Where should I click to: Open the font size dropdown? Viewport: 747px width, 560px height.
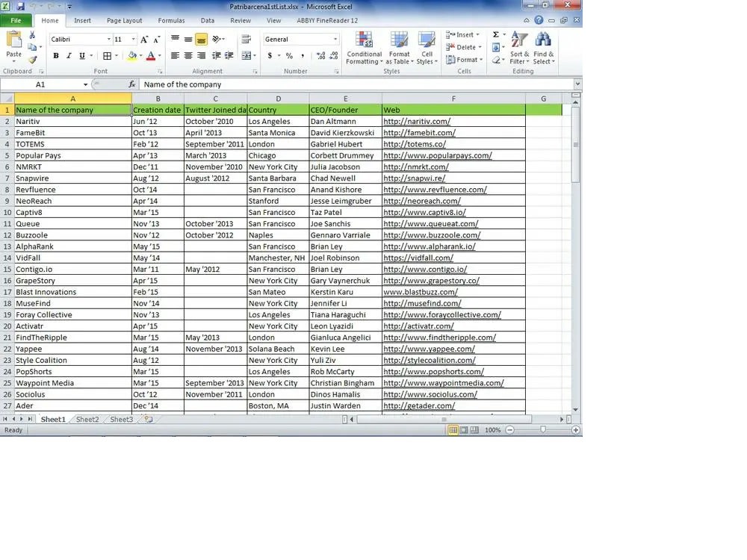point(133,40)
